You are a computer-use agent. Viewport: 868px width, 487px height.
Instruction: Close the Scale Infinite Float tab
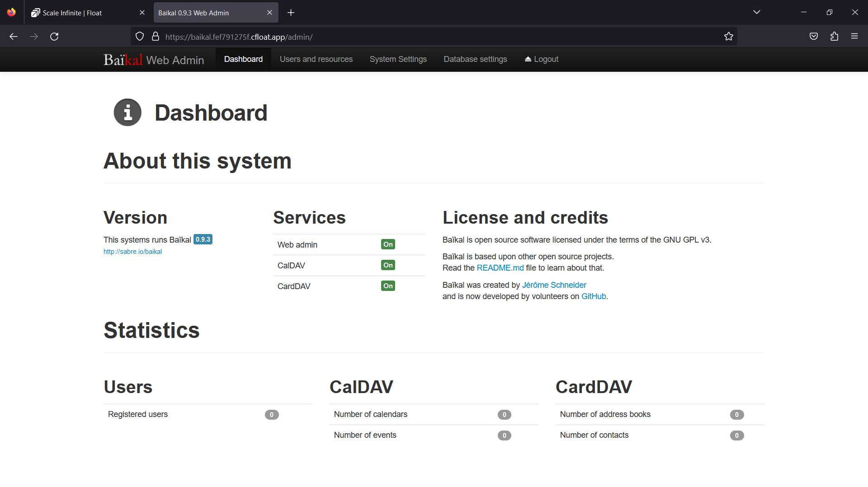(142, 13)
